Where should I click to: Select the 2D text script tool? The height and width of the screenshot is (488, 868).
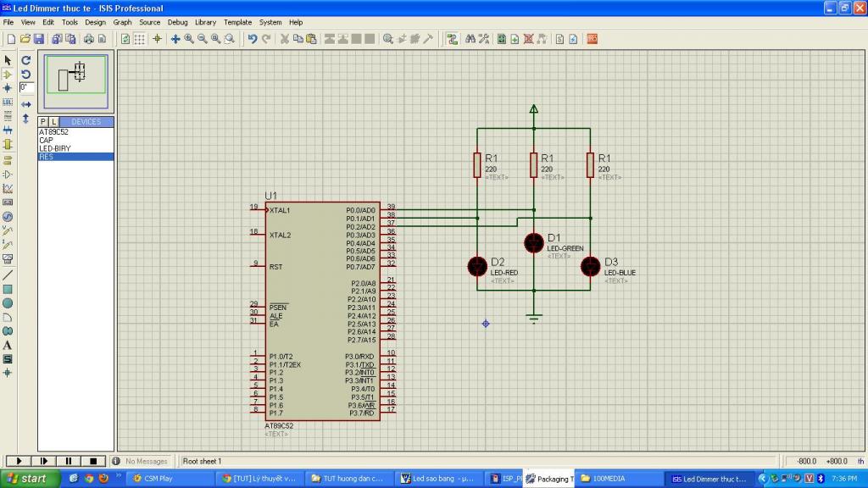pyautogui.click(x=8, y=345)
